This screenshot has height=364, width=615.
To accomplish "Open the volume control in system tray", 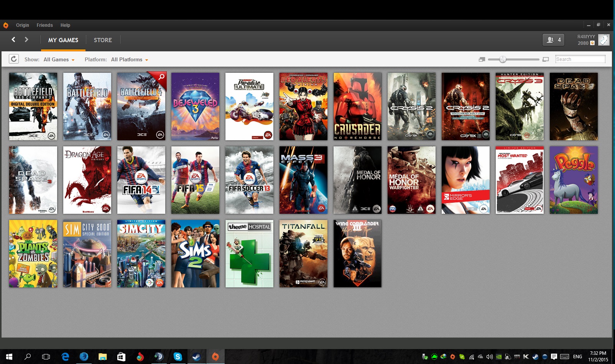I will (x=490, y=357).
